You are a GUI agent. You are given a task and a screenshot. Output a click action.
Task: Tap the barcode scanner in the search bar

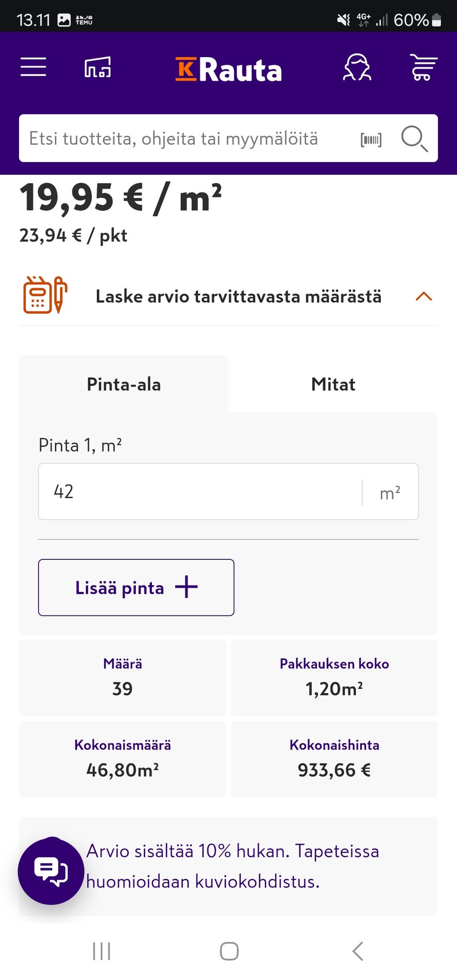(x=371, y=138)
